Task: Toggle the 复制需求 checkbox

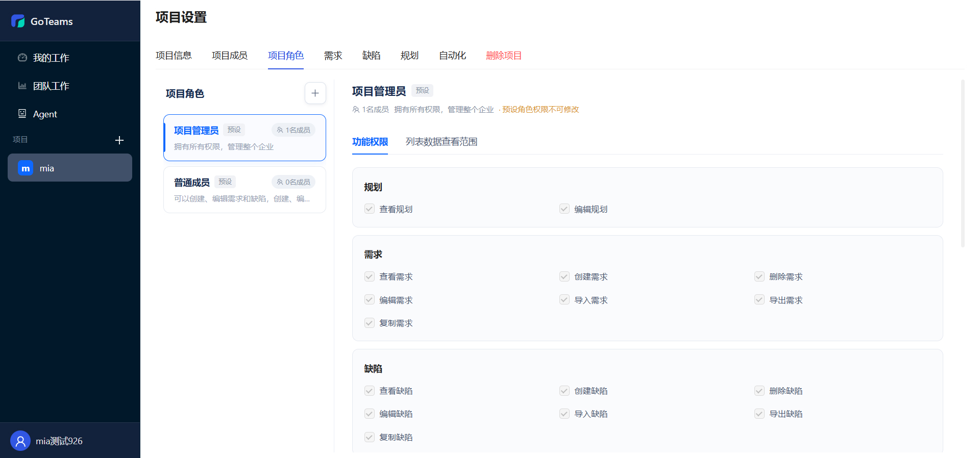Action: click(370, 323)
